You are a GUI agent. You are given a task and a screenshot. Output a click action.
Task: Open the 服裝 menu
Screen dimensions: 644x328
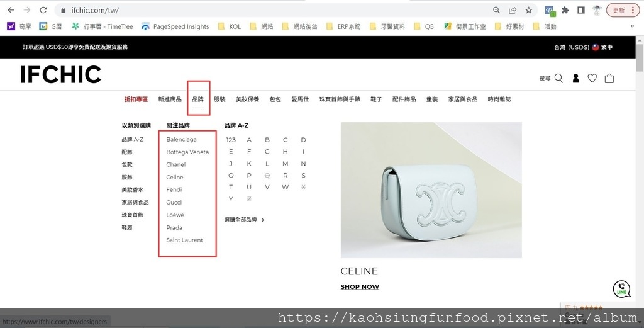219,99
